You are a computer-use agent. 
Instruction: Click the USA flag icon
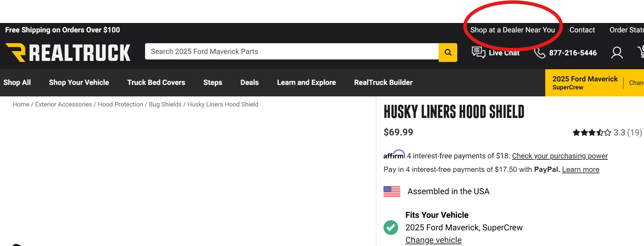pos(392,191)
